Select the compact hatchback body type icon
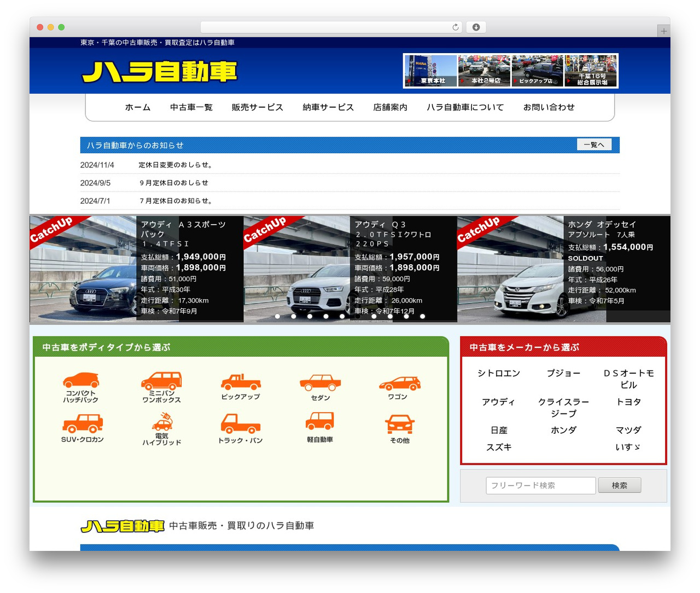The height and width of the screenshot is (593, 700). (x=80, y=388)
